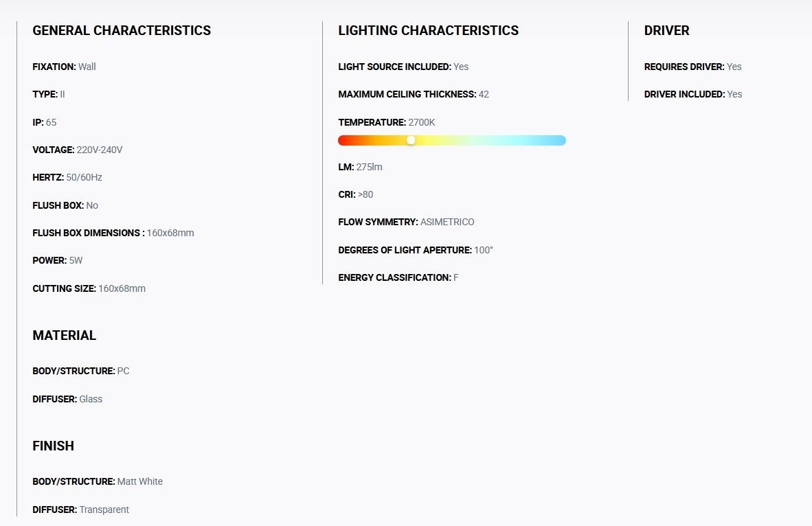Click the Driver section heading
Screen dimensions: 812x526
click(666, 30)
